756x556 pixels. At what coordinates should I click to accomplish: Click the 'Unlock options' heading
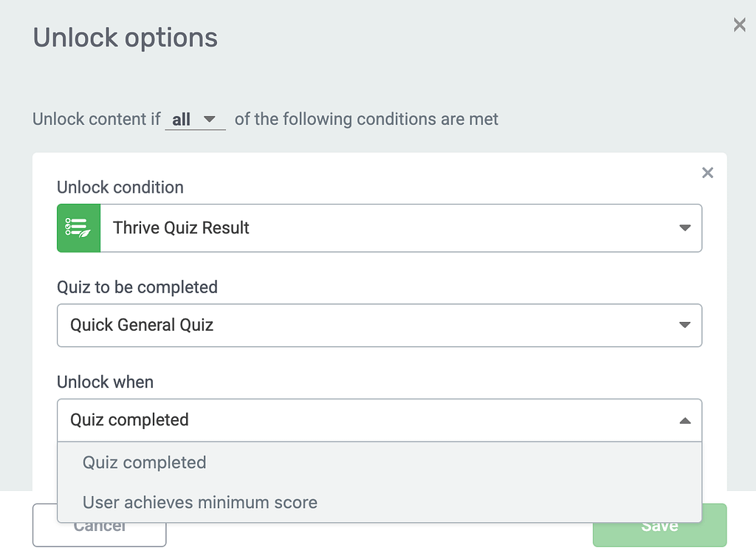tap(126, 38)
